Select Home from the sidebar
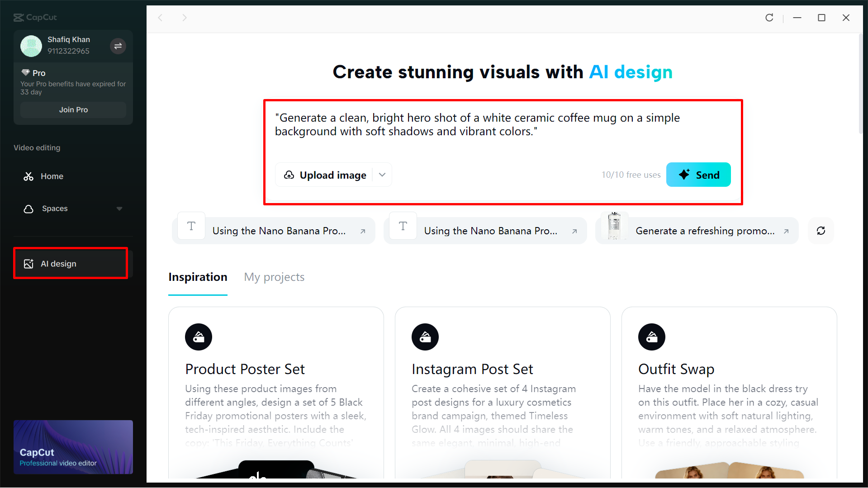 point(52,176)
